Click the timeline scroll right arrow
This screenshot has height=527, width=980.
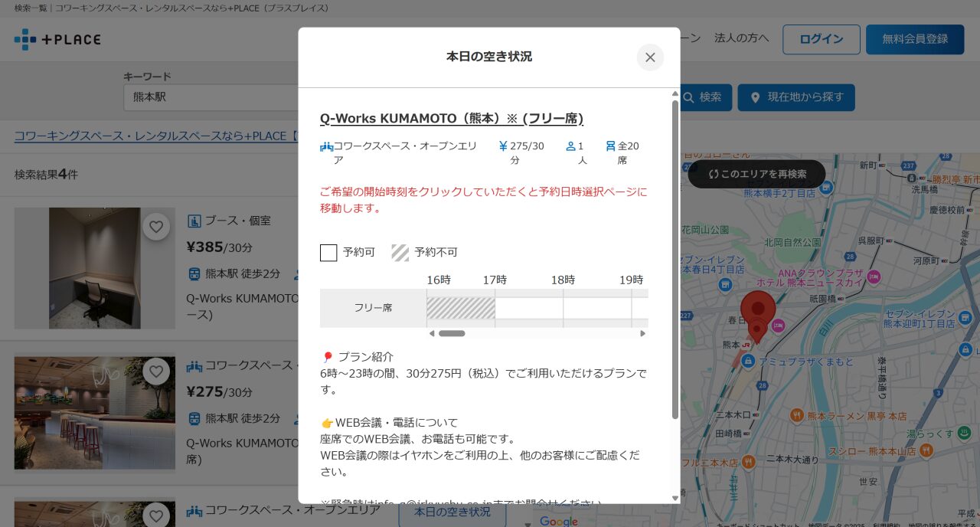(643, 333)
